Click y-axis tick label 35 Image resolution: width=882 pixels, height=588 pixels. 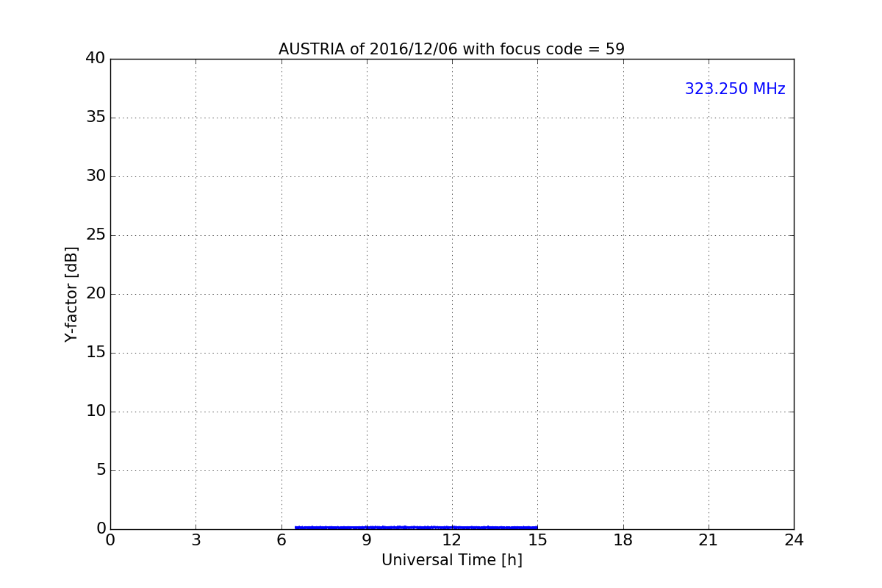pos(96,117)
